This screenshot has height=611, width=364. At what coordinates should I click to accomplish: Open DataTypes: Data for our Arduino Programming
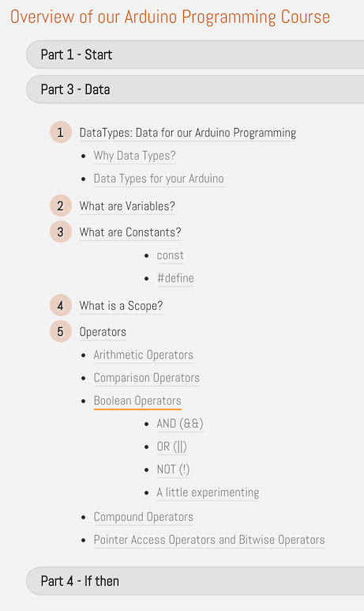click(x=188, y=133)
